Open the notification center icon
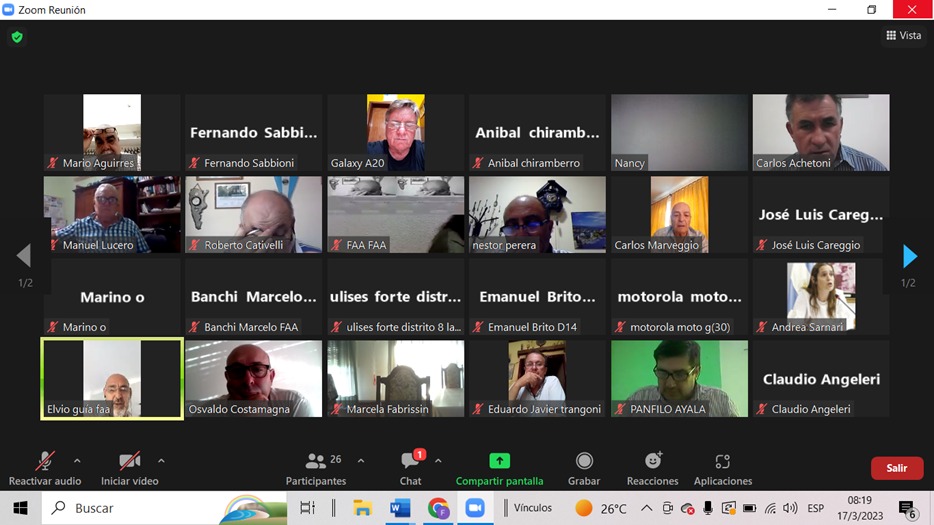This screenshot has height=525, width=934. pos(907,508)
